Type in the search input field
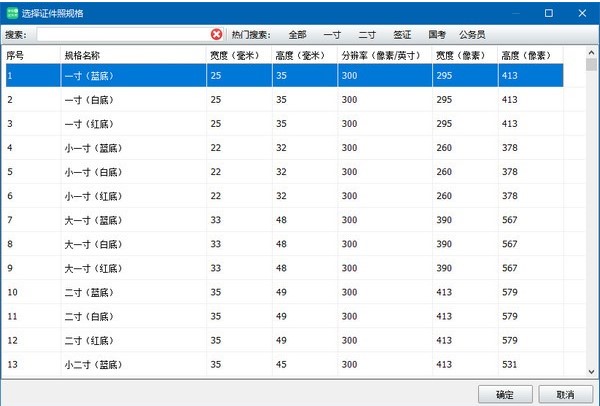Viewport: 600px width, 406px height. point(122,34)
